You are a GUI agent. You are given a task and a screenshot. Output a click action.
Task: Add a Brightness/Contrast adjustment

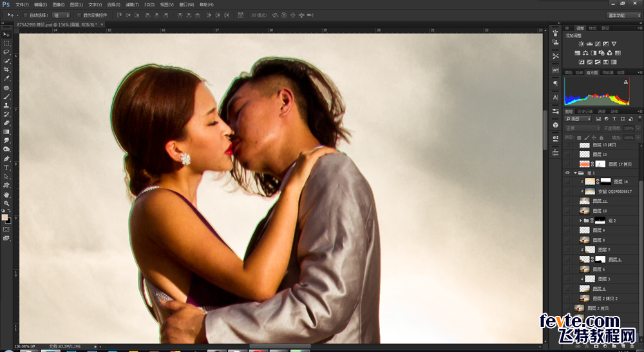click(x=581, y=44)
